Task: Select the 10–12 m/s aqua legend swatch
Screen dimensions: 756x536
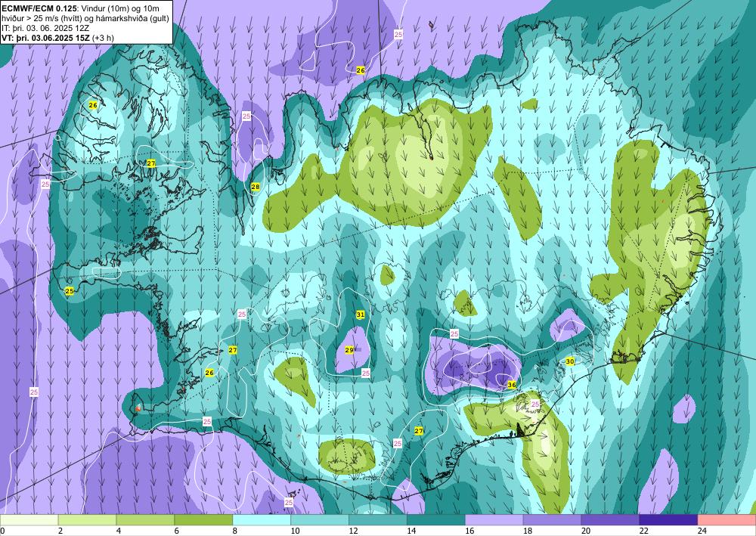Action: pos(320,520)
